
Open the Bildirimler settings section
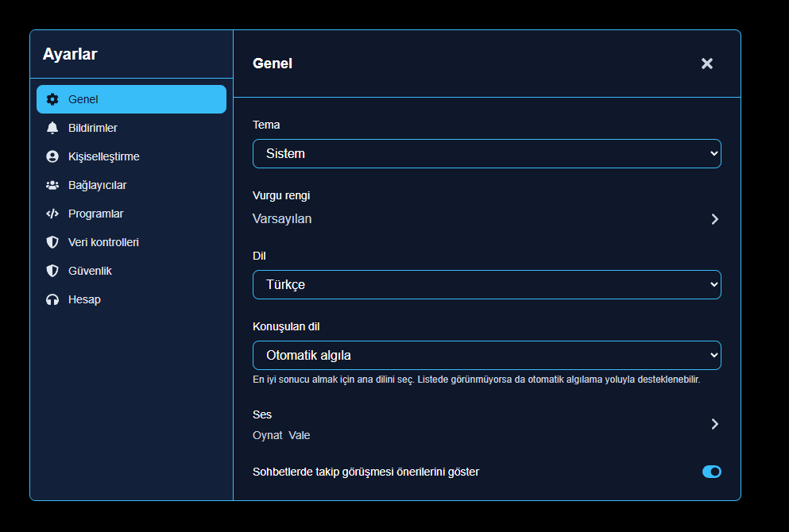131,128
